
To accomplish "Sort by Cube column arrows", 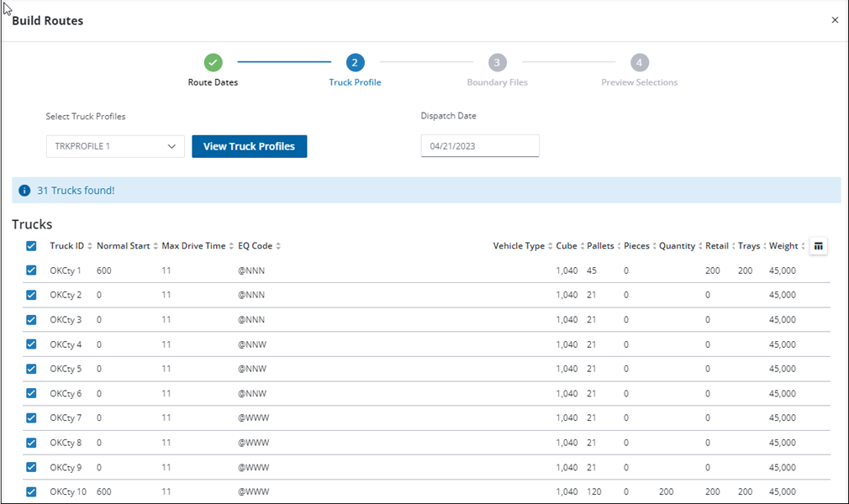I will [582, 246].
